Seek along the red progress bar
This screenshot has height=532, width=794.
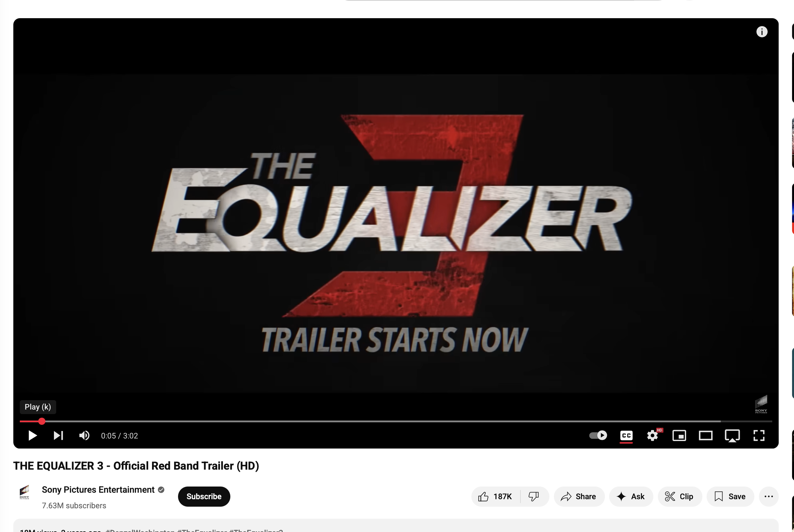[x=396, y=421]
